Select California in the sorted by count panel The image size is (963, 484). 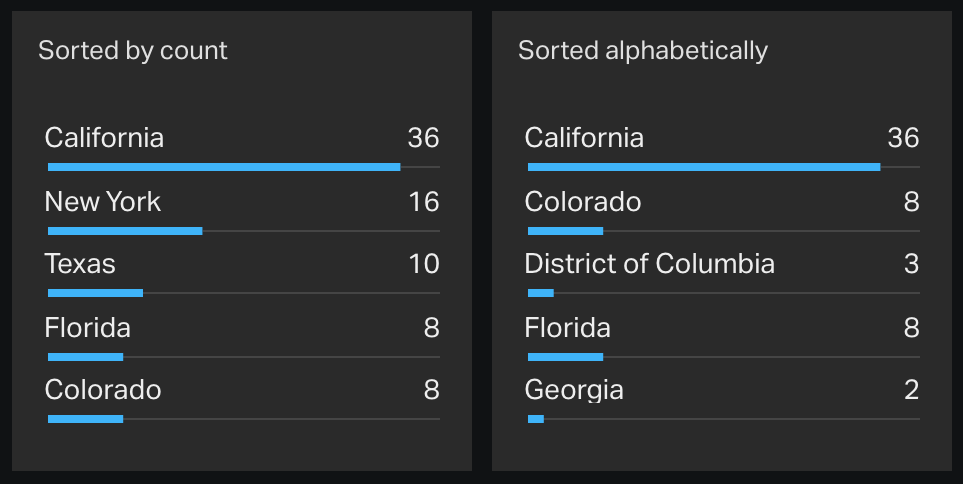[104, 138]
